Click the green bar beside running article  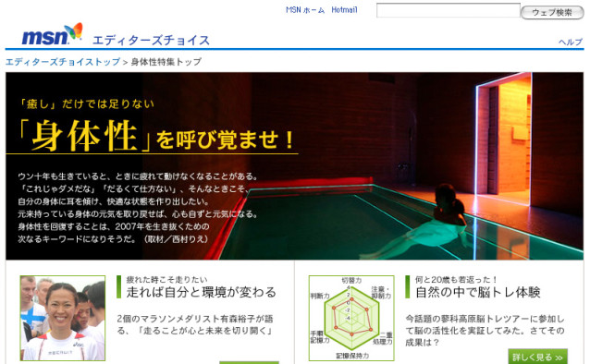click(x=119, y=287)
